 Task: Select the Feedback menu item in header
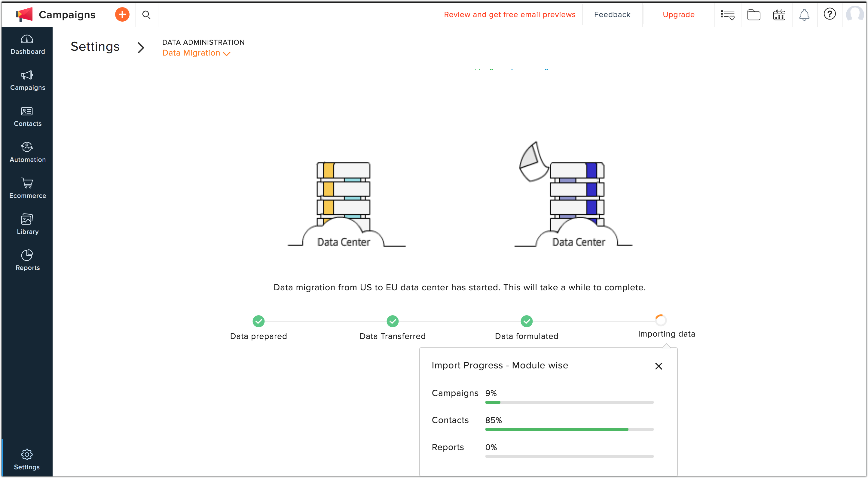point(612,15)
